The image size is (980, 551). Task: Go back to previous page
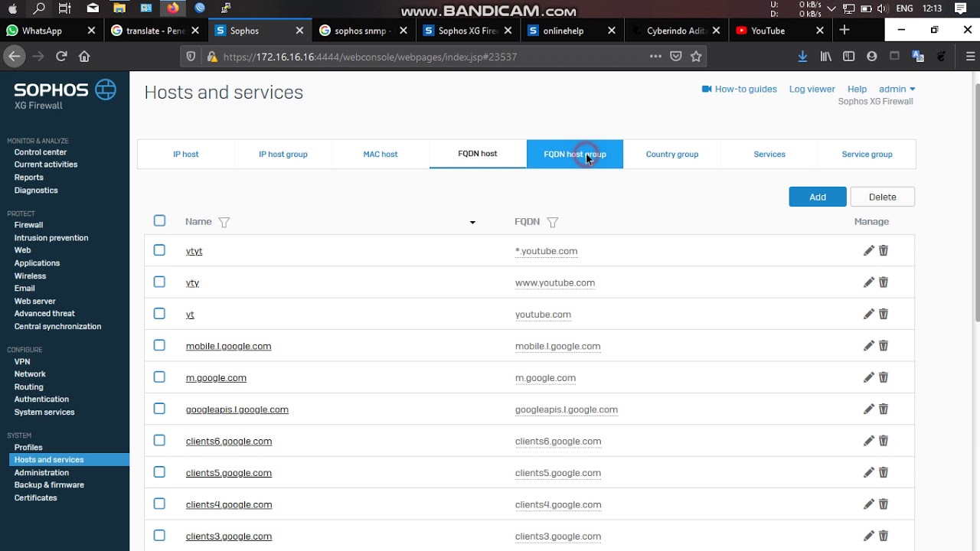[x=14, y=56]
